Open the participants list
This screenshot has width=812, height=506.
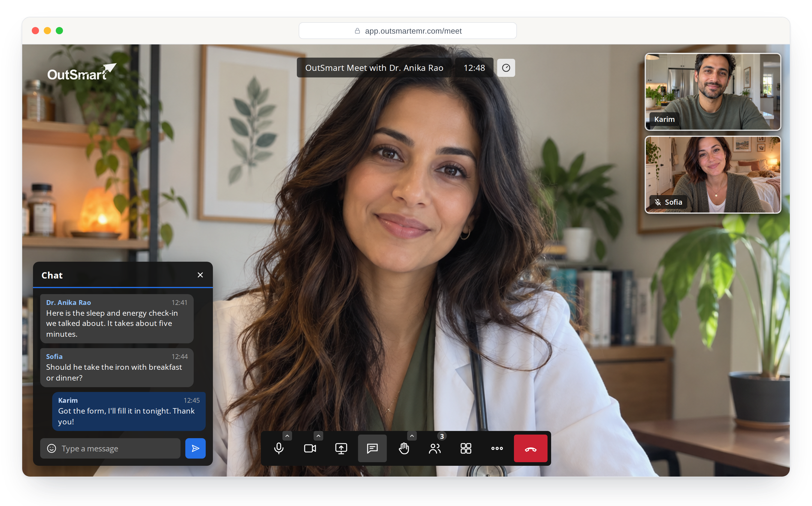pyautogui.click(x=434, y=448)
